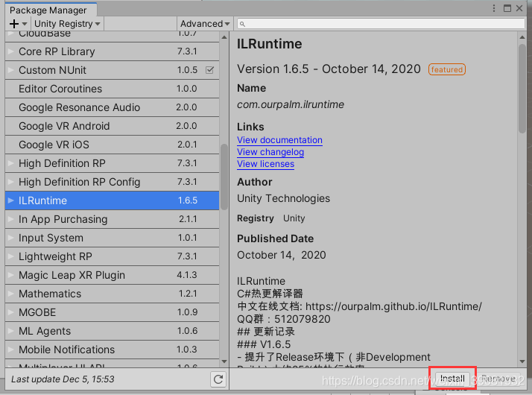Click the ourpalm.github.io/ILRuntime URL text
The image size is (532, 395).
[393, 306]
